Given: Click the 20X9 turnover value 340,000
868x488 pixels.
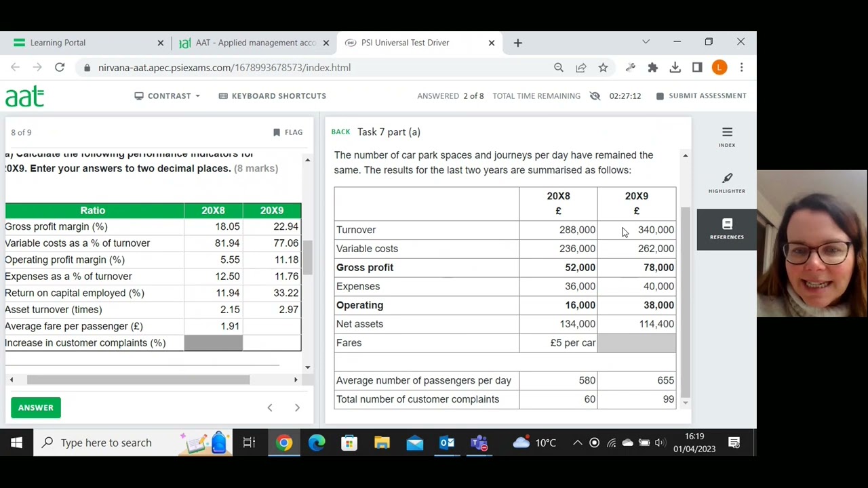Looking at the screenshot, I should [656, 230].
